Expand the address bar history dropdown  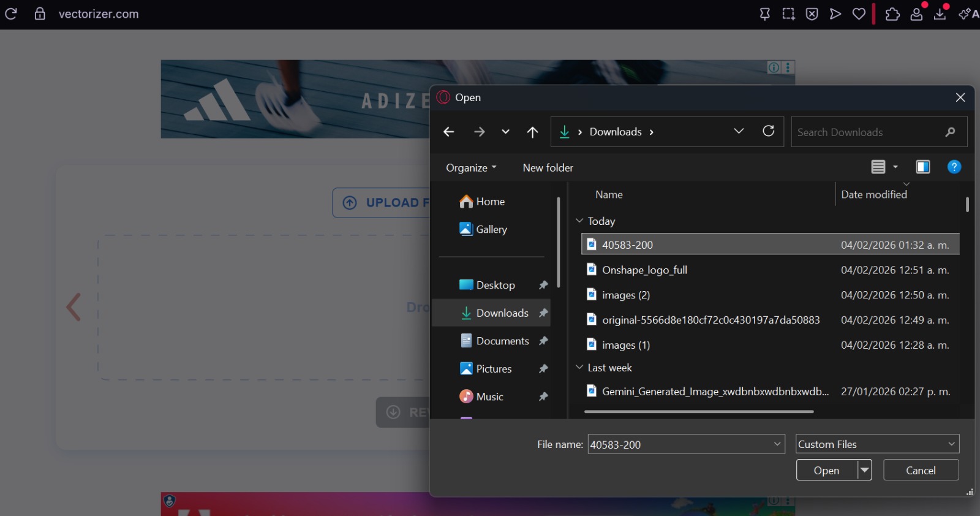pyautogui.click(x=739, y=131)
